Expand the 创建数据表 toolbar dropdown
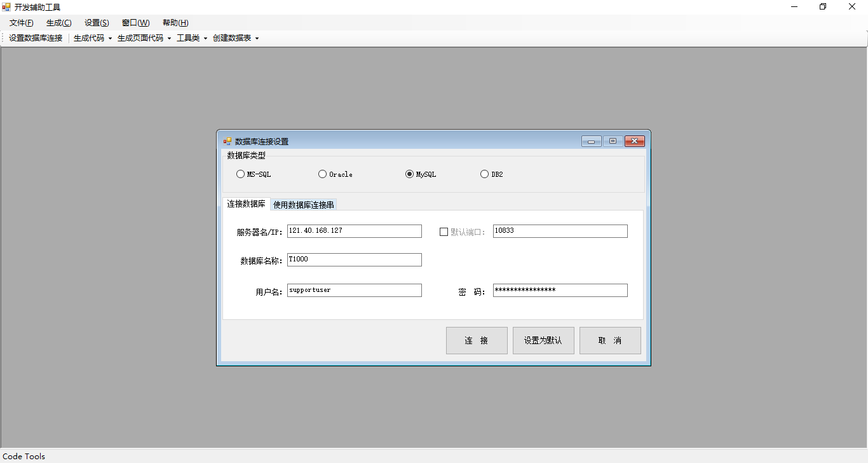Screen dimensions: 868x463 coord(257,38)
